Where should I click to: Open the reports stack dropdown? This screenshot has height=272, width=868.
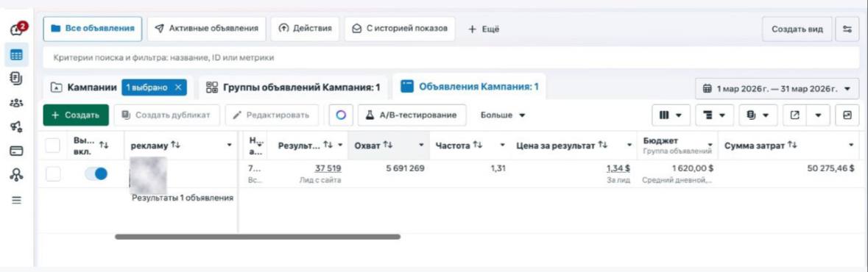(758, 115)
